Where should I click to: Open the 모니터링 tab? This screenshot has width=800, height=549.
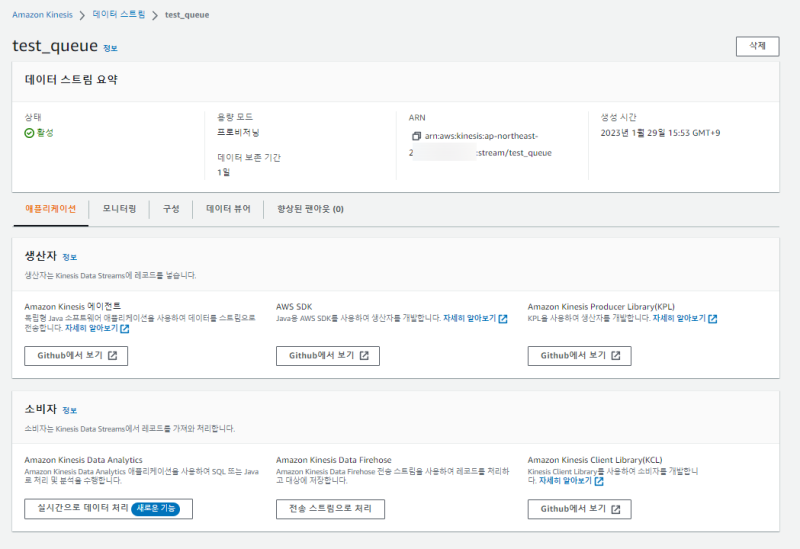click(119, 209)
